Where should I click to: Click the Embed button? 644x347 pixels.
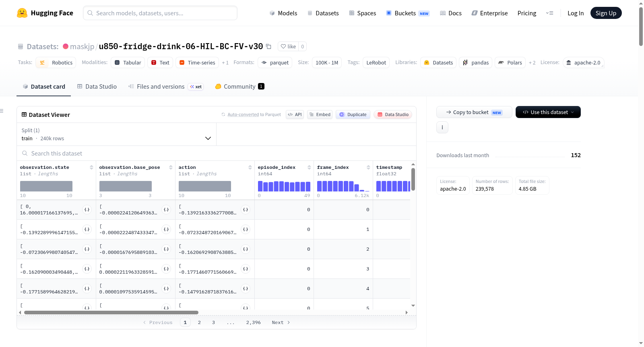(320, 114)
